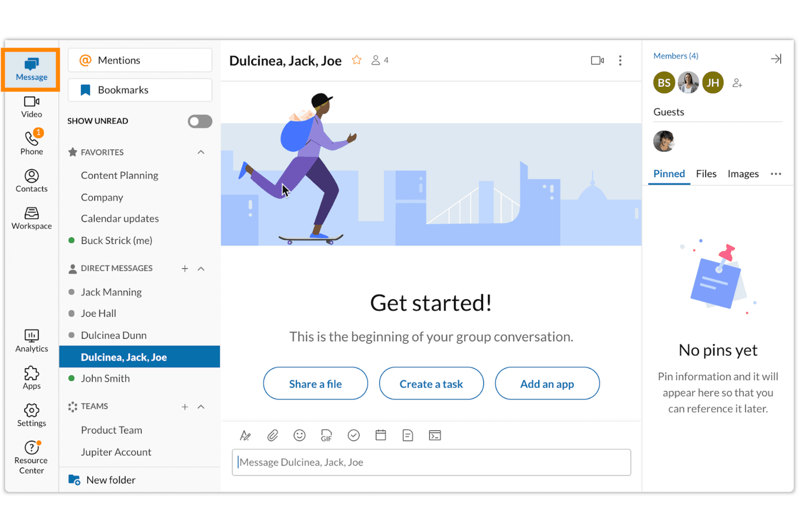Open Mentions
This screenshot has height=532, width=798.
[140, 60]
